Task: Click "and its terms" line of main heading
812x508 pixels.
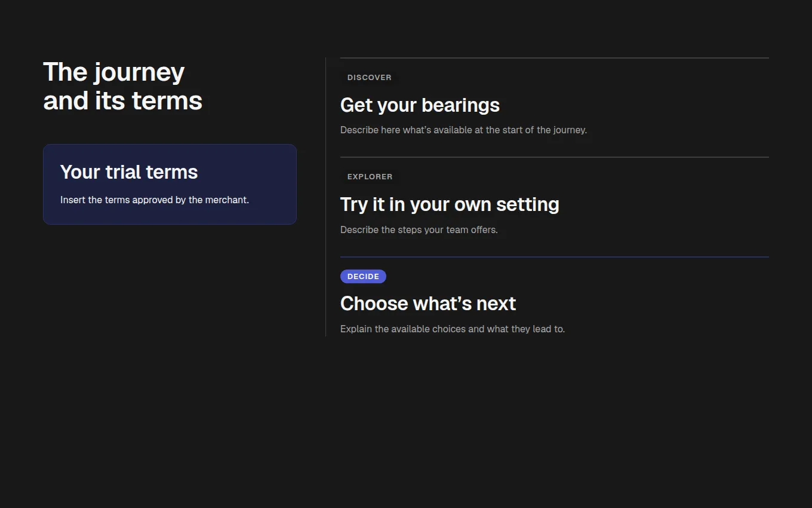Action: [x=122, y=101]
